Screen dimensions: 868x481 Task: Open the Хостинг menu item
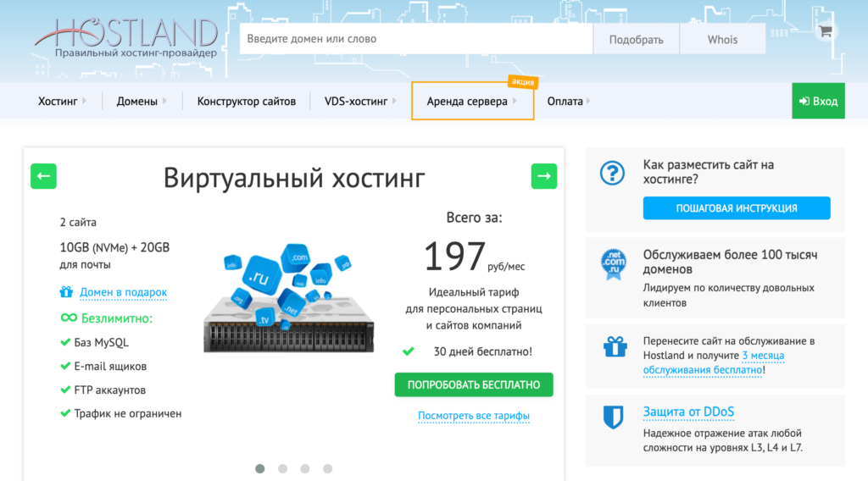tap(58, 101)
